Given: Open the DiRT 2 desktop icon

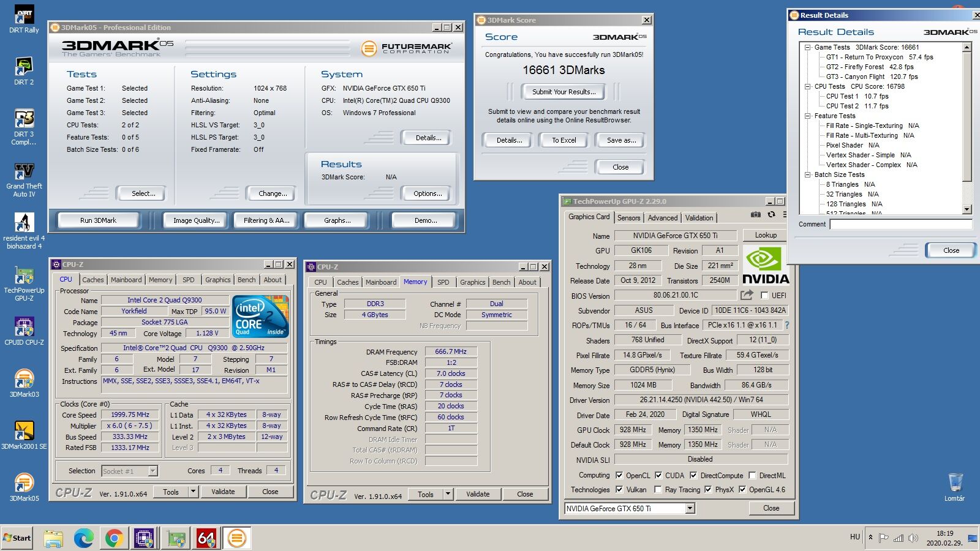Looking at the screenshot, I should [x=24, y=71].
